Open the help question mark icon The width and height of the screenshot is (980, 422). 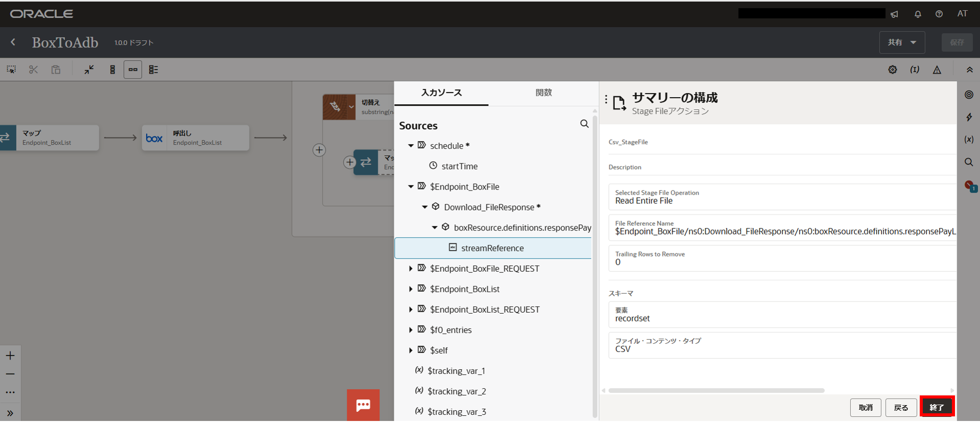coord(939,14)
